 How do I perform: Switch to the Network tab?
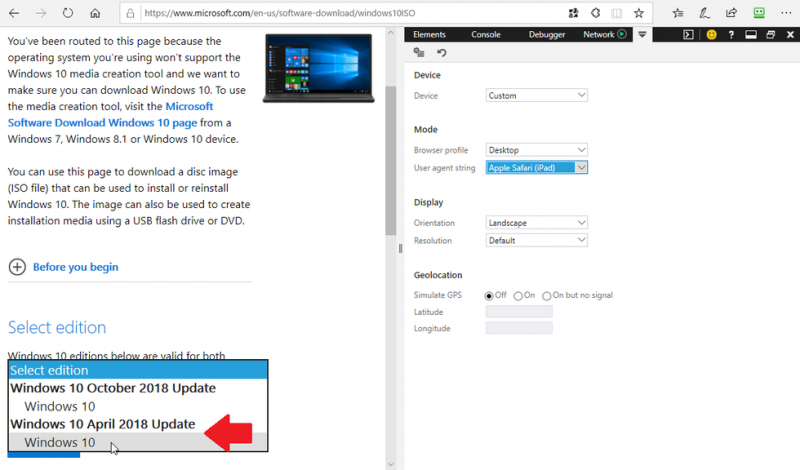598,35
